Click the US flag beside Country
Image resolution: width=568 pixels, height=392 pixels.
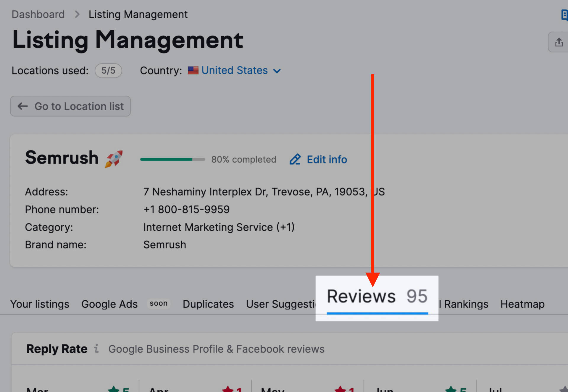(193, 70)
